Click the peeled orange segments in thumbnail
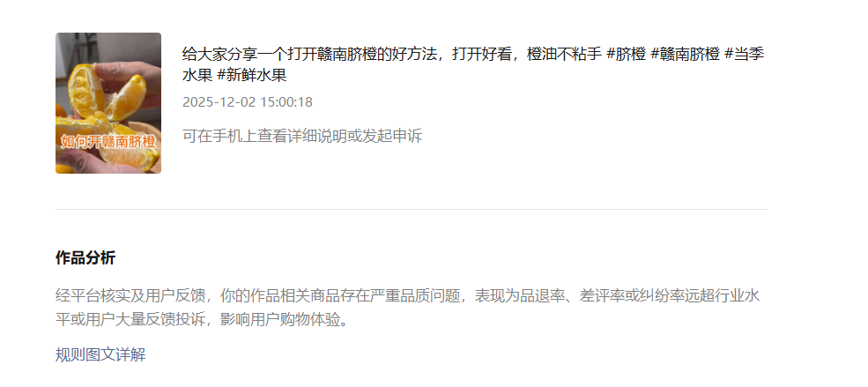 [105, 95]
